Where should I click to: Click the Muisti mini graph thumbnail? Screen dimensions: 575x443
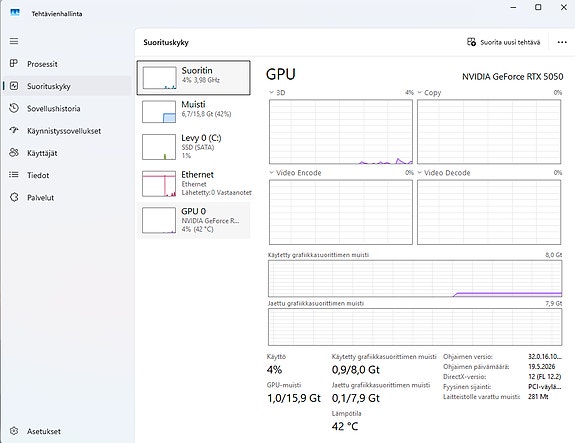(x=159, y=111)
